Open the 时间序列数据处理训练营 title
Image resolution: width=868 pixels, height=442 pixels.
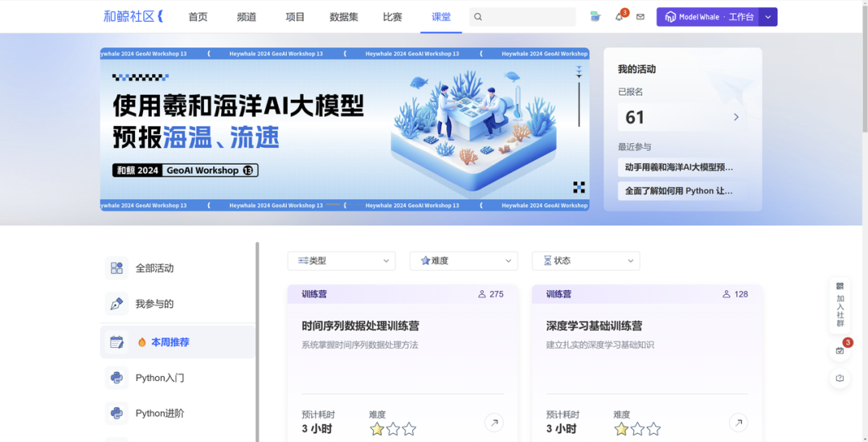360,325
